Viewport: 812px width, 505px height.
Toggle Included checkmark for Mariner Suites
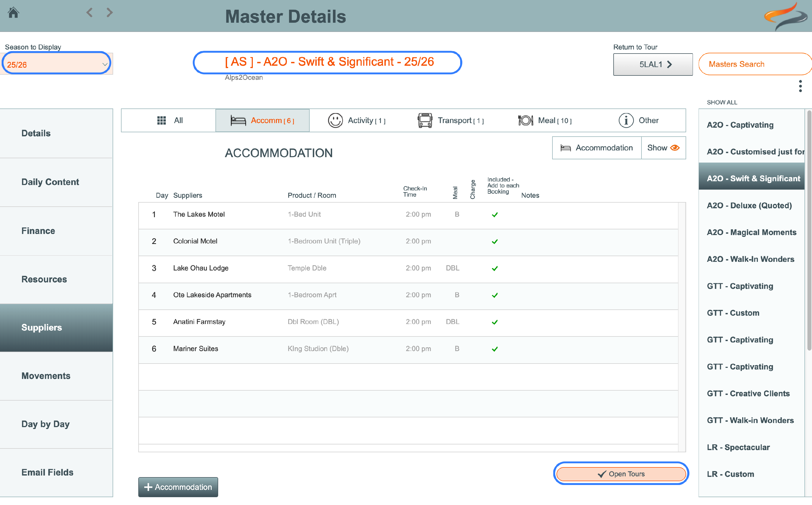point(495,349)
